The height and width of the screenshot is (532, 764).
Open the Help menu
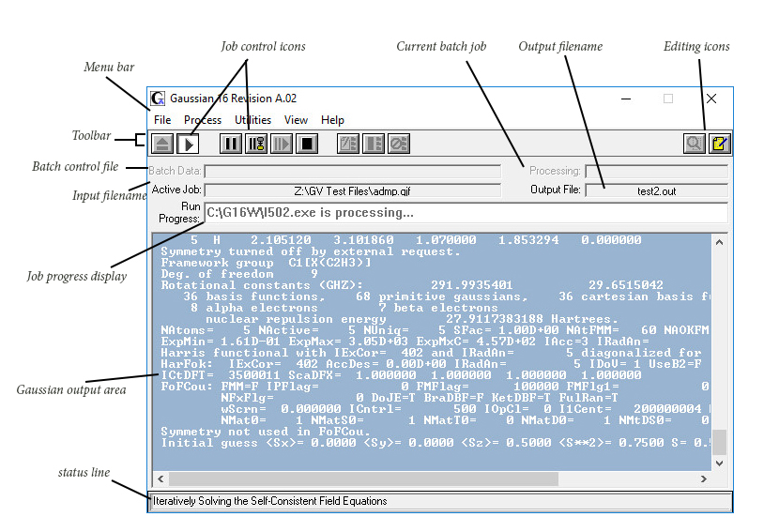[x=332, y=120]
